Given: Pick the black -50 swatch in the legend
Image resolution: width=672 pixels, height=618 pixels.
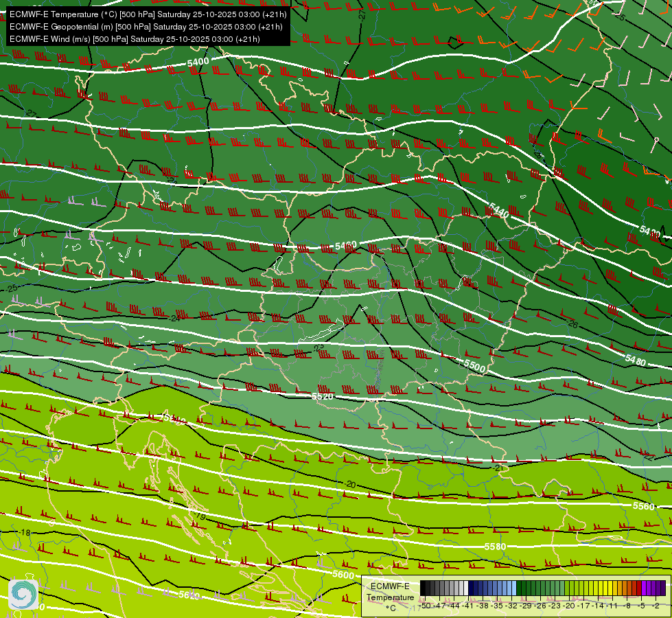Looking at the screenshot, I should coord(423,588).
